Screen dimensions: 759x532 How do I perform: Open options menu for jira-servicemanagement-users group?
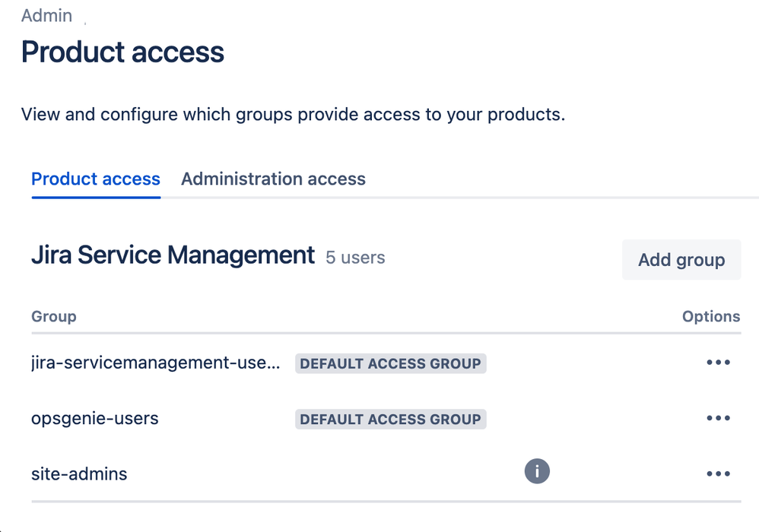[x=718, y=363]
